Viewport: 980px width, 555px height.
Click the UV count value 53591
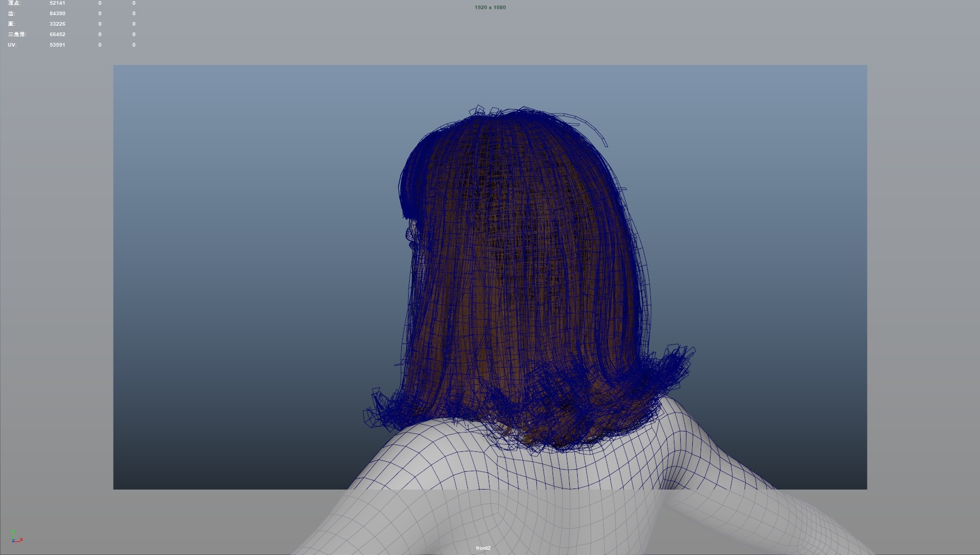point(58,45)
